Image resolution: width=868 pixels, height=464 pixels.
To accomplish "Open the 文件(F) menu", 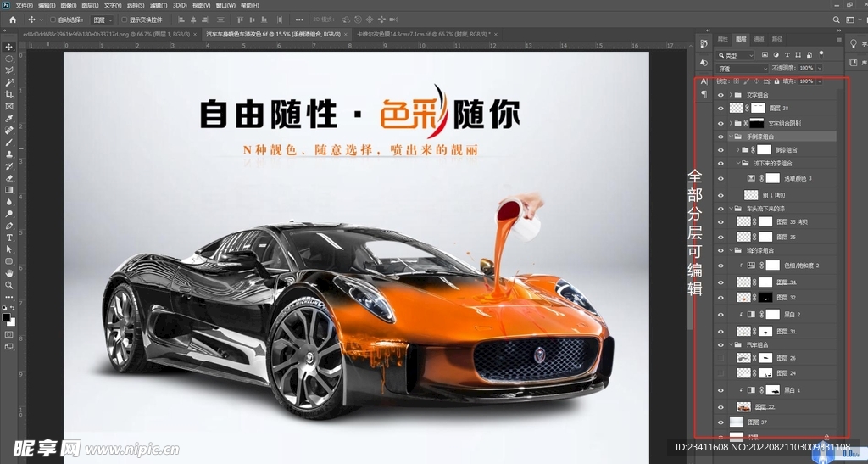I will (24, 6).
